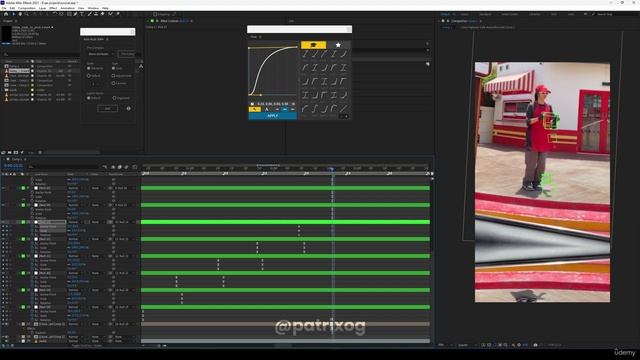
Task: Click the Flow panel's top search field
Action: [299, 29]
